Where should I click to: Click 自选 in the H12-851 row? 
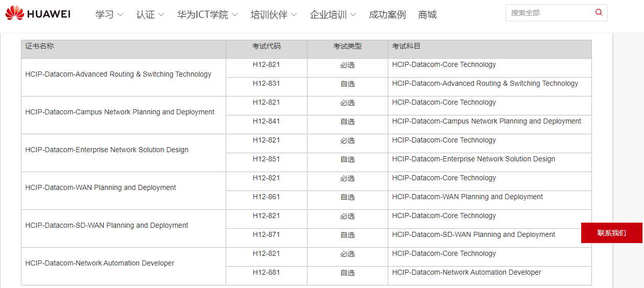[x=347, y=159]
